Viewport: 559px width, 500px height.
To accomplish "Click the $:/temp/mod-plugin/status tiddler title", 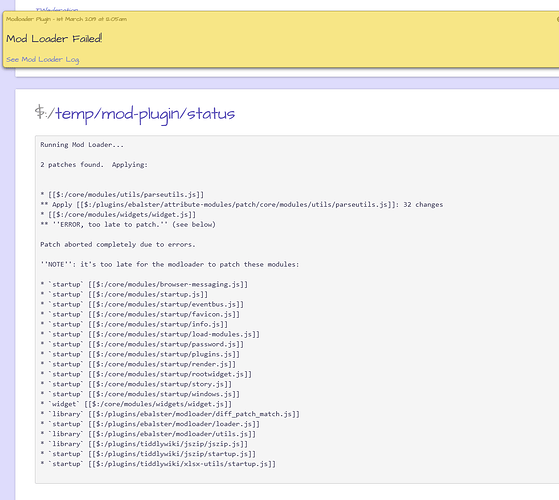I will (x=135, y=114).
